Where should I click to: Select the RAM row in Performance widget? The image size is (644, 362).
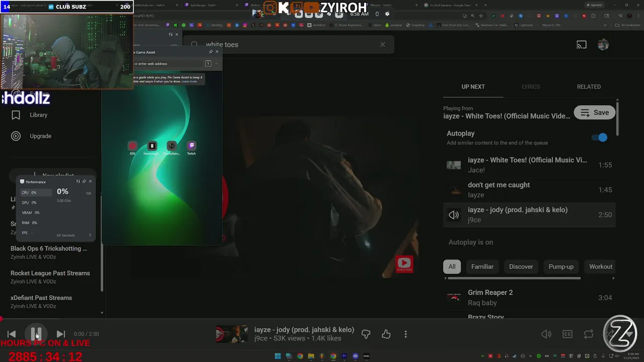(35, 223)
